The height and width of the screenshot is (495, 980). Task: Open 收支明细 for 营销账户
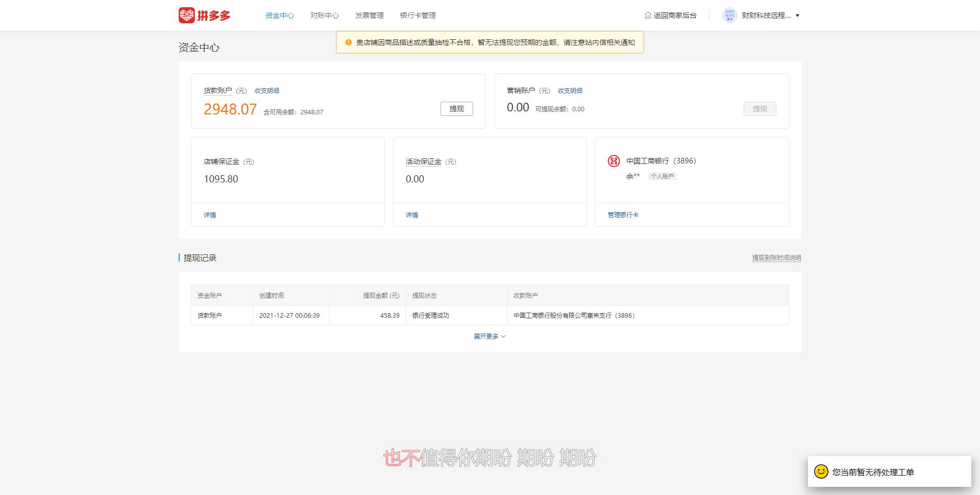click(x=570, y=90)
